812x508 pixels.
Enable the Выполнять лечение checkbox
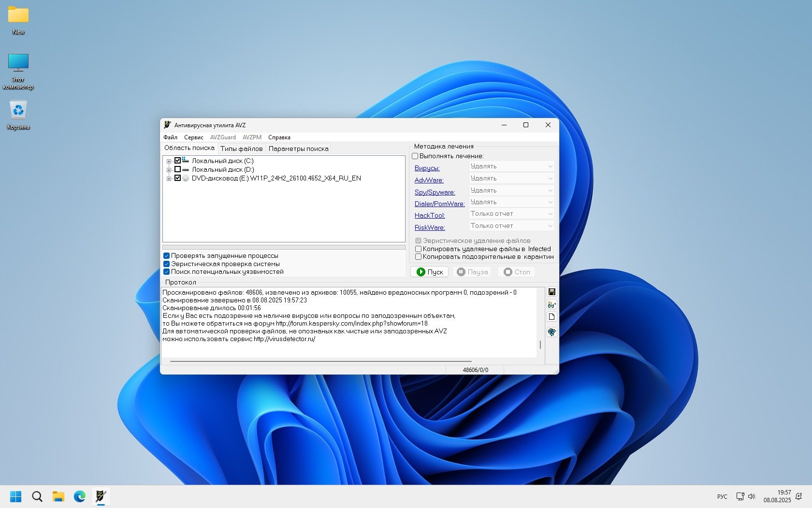415,156
